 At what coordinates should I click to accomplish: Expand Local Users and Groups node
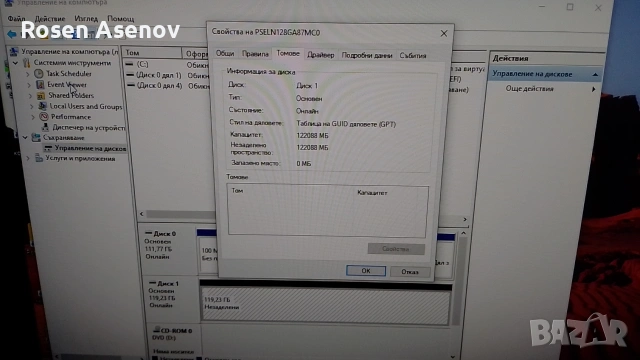(31, 106)
